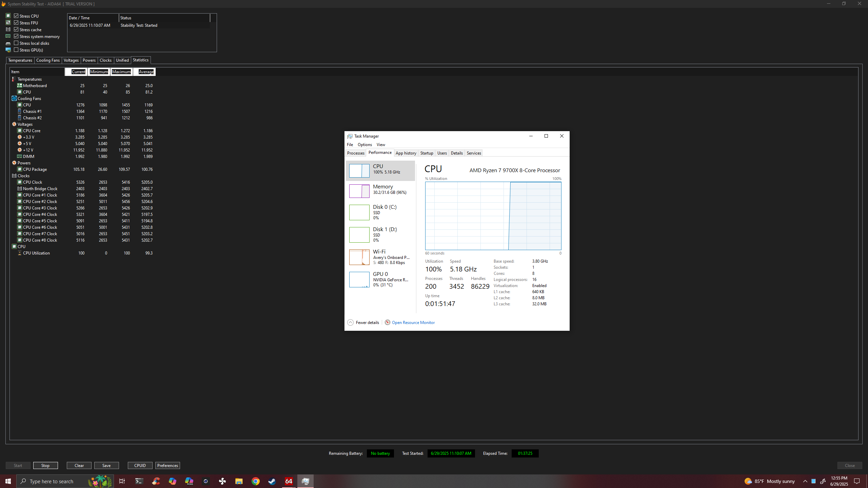Open the App history tab
The height and width of the screenshot is (488, 868).
(406, 153)
